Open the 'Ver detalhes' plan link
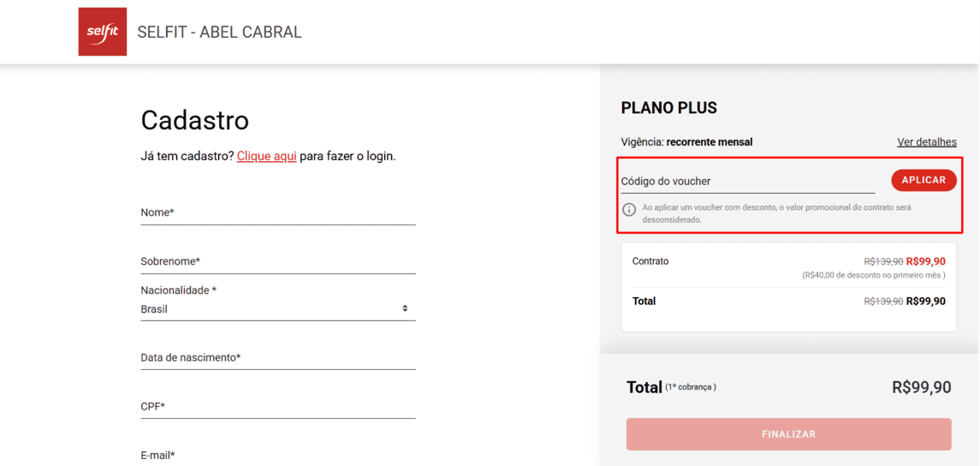This screenshot has width=980, height=466. pyautogui.click(x=927, y=142)
